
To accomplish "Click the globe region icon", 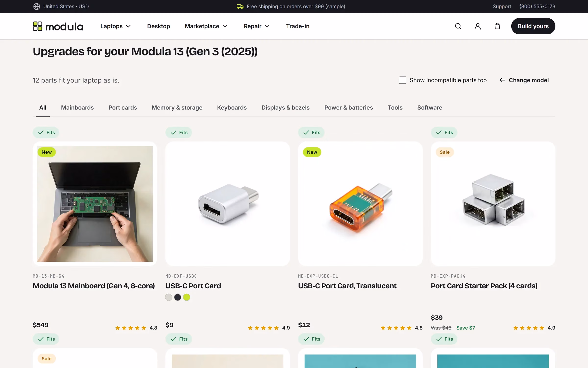I will pyautogui.click(x=37, y=6).
